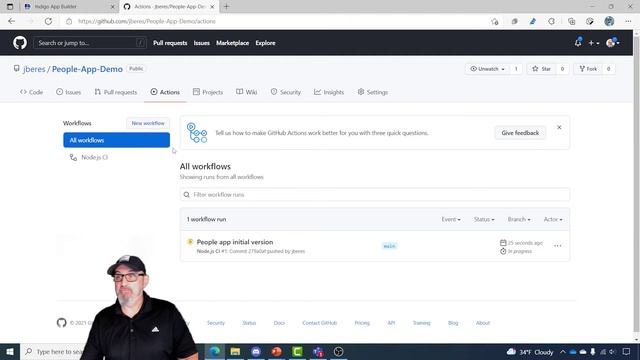Open the Actor filter dropdown
The height and width of the screenshot is (360, 640).
(x=553, y=220)
